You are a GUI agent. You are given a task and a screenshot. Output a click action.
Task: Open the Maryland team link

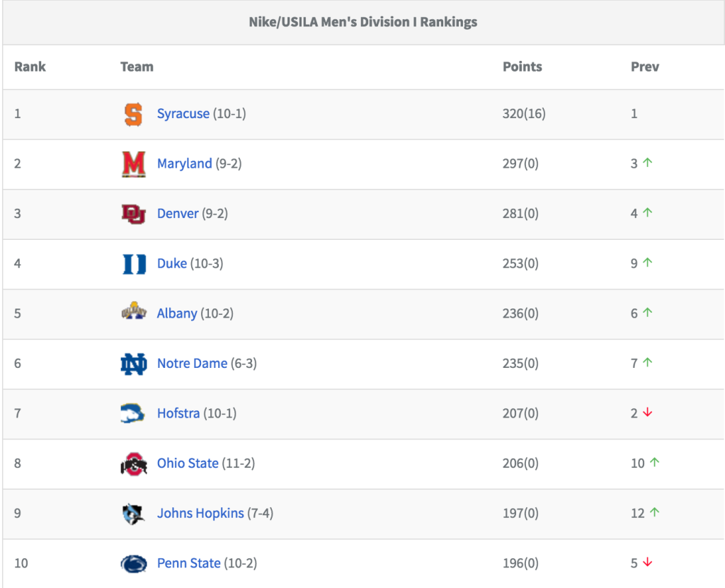pos(185,163)
